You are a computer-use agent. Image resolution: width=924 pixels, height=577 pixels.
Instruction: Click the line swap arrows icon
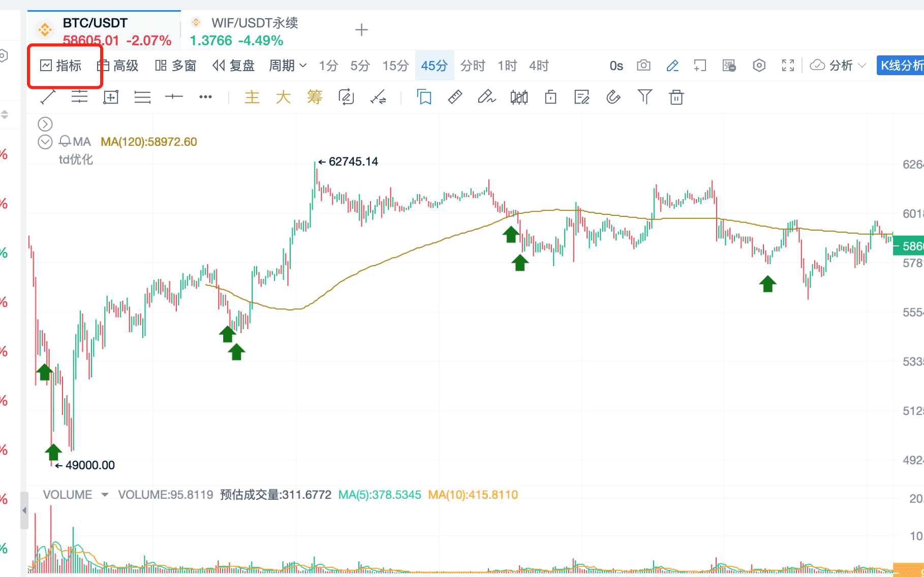pyautogui.click(x=378, y=97)
